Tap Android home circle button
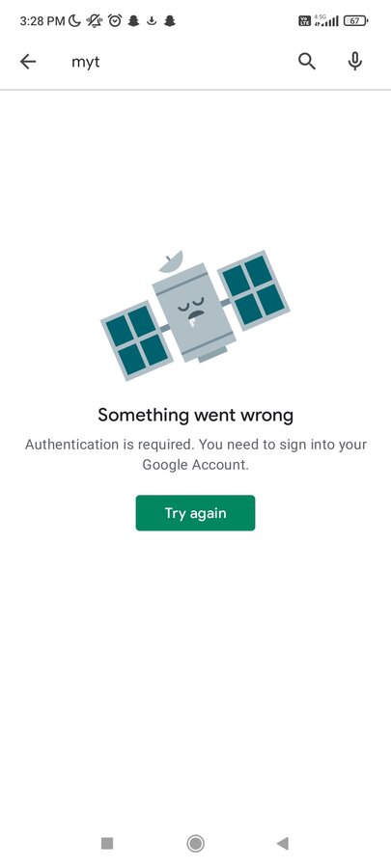Screen dimensions: 391x868 (x=195, y=843)
